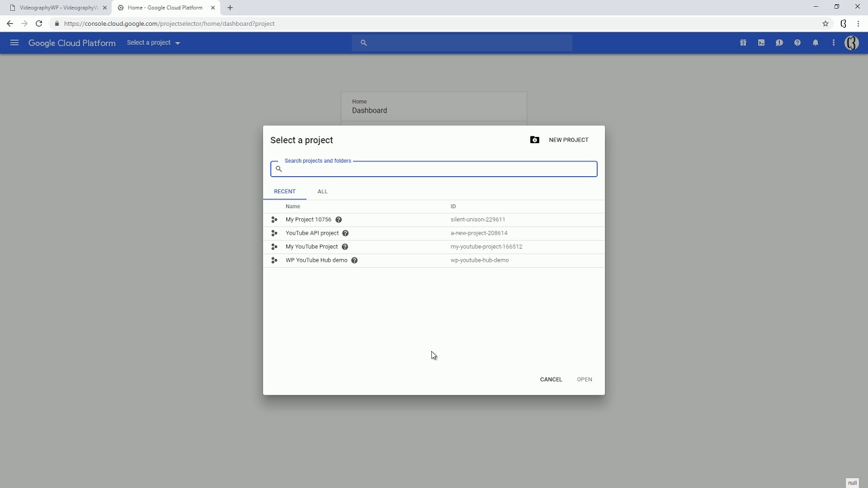This screenshot has height=488, width=868.
Task: Switch to the VideographyWP browser tab
Action: [x=57, y=7]
